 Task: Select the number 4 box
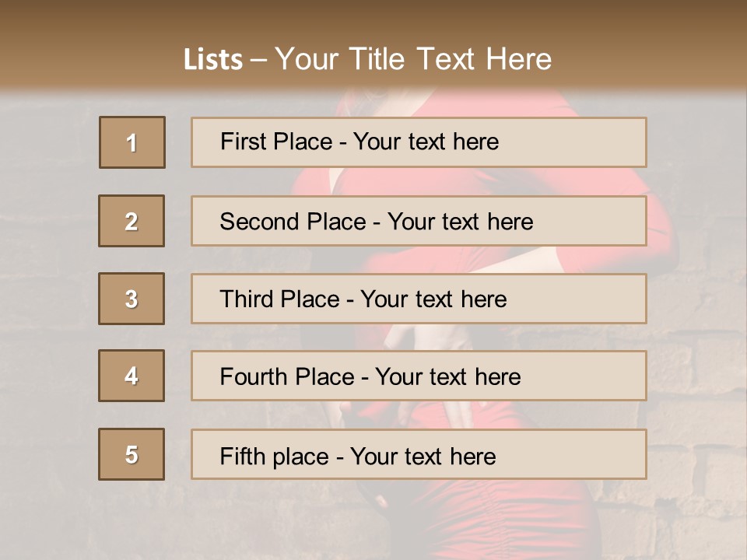click(132, 376)
